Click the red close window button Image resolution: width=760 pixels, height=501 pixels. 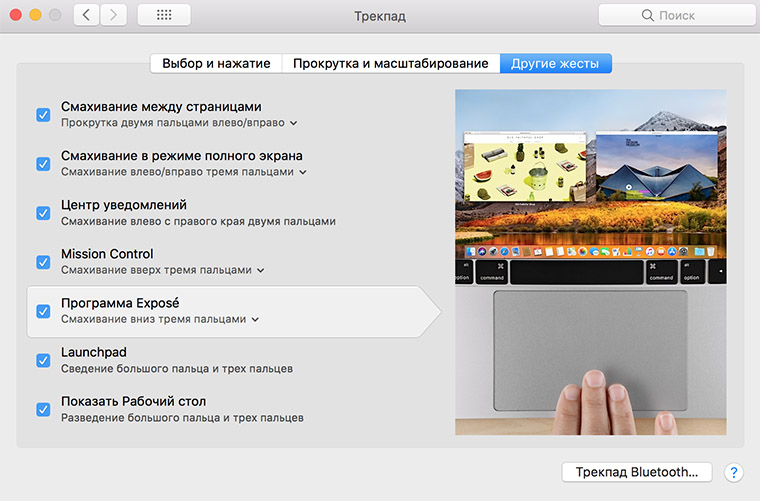pyautogui.click(x=16, y=15)
